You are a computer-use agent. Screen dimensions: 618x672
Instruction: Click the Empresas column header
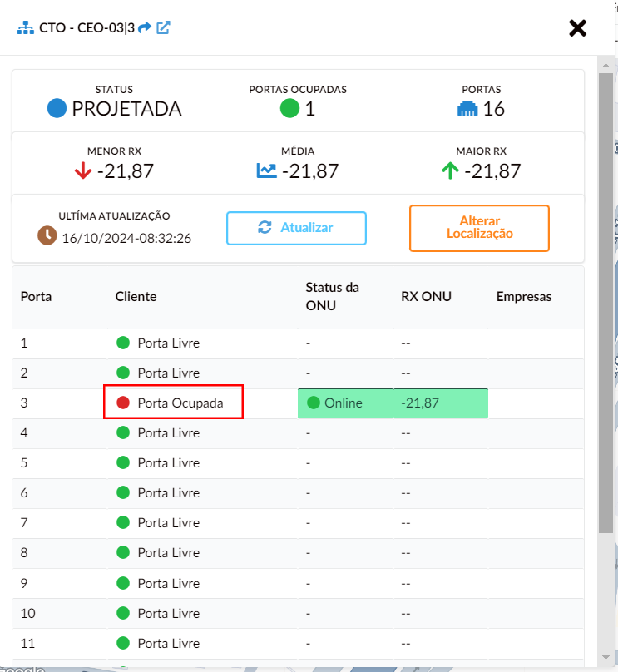[524, 297]
